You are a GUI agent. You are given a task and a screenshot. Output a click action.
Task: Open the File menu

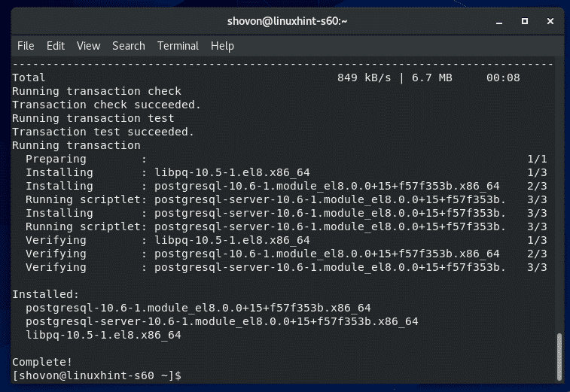tap(26, 46)
